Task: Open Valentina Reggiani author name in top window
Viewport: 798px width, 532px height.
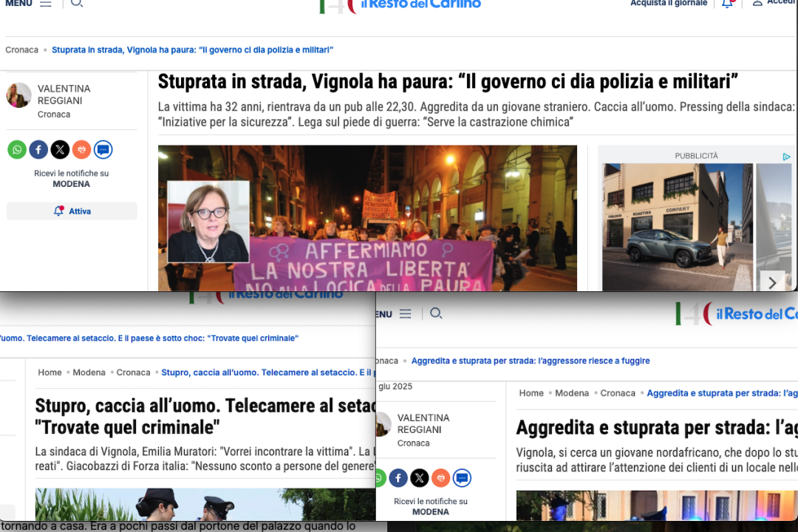Action: tap(64, 95)
